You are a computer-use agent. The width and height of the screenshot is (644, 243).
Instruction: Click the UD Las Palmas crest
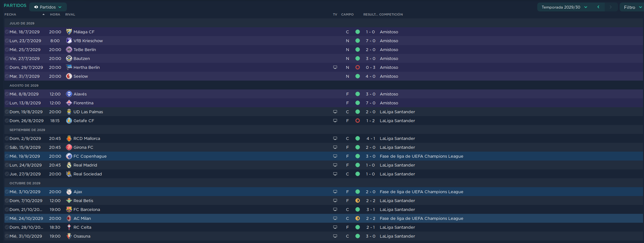69,112
